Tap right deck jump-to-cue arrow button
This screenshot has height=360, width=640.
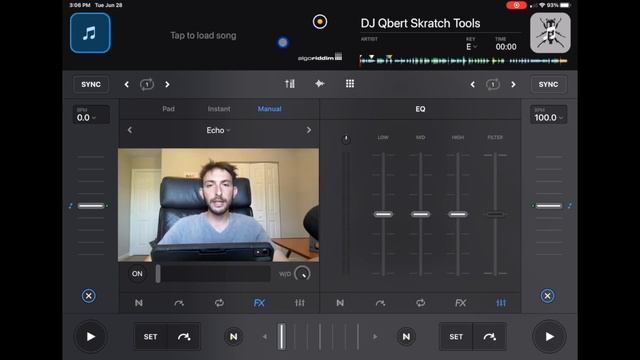[x=489, y=337]
